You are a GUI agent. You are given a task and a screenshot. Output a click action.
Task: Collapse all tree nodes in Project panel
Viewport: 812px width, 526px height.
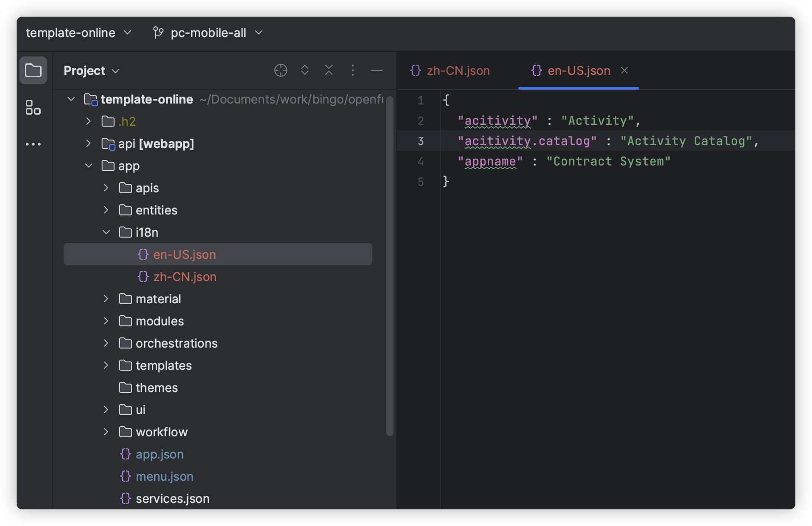[x=329, y=70]
